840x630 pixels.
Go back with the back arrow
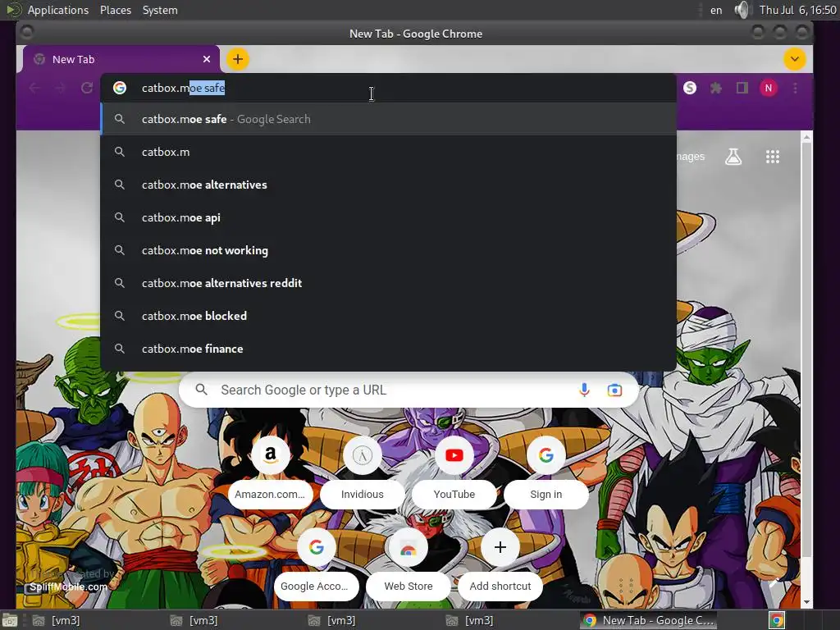pos(34,88)
